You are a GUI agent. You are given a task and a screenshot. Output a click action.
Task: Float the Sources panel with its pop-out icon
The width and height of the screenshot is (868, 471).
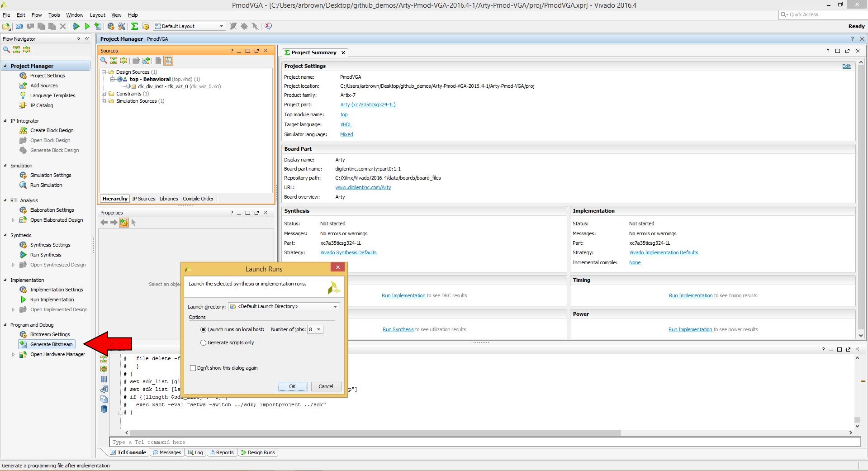coord(256,51)
